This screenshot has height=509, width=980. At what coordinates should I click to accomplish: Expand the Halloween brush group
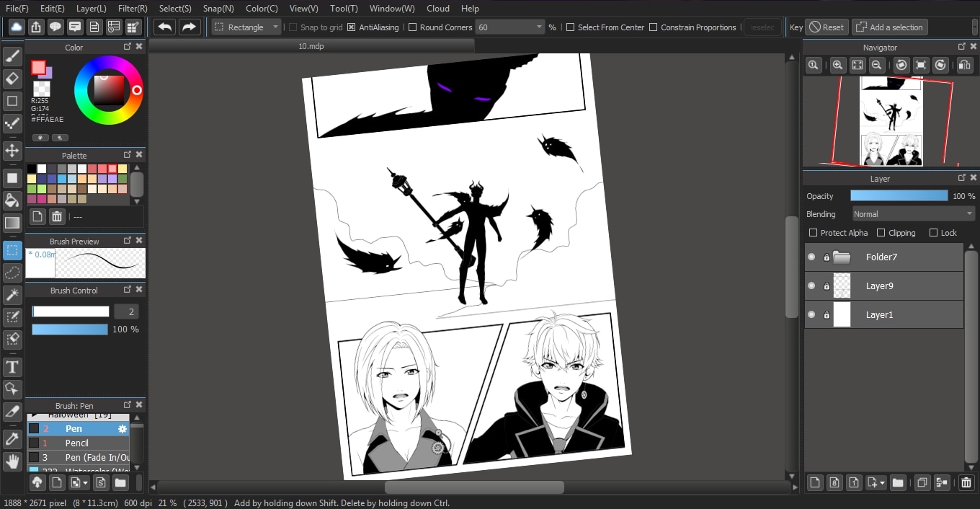point(34,416)
